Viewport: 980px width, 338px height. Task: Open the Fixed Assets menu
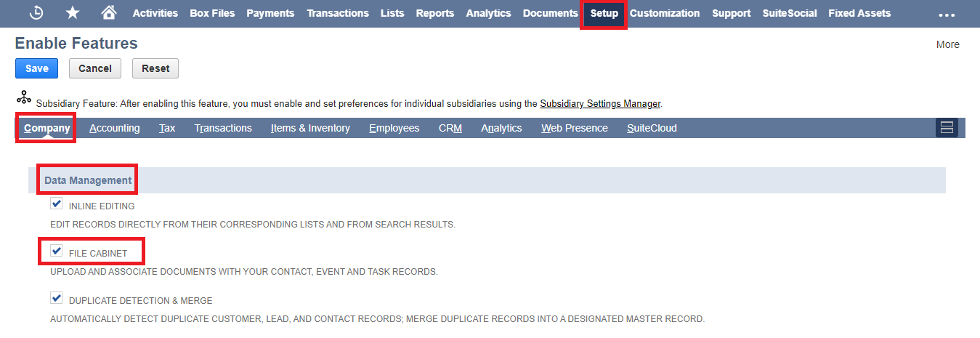859,13
